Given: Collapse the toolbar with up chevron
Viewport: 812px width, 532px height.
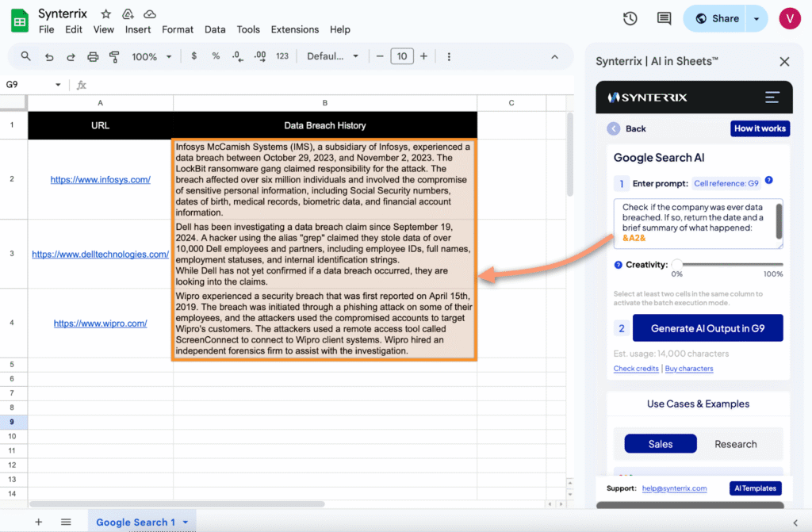Looking at the screenshot, I should pyautogui.click(x=554, y=57).
